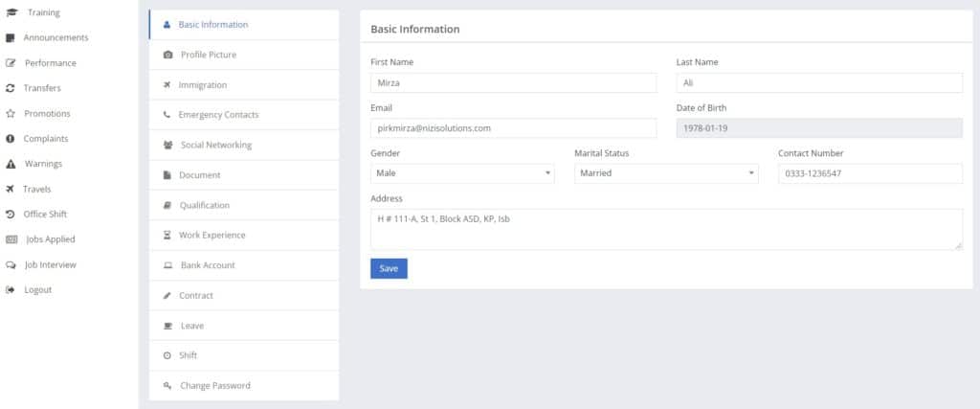Click the Email input field
Viewport: 980px width, 409px height.
(514, 128)
